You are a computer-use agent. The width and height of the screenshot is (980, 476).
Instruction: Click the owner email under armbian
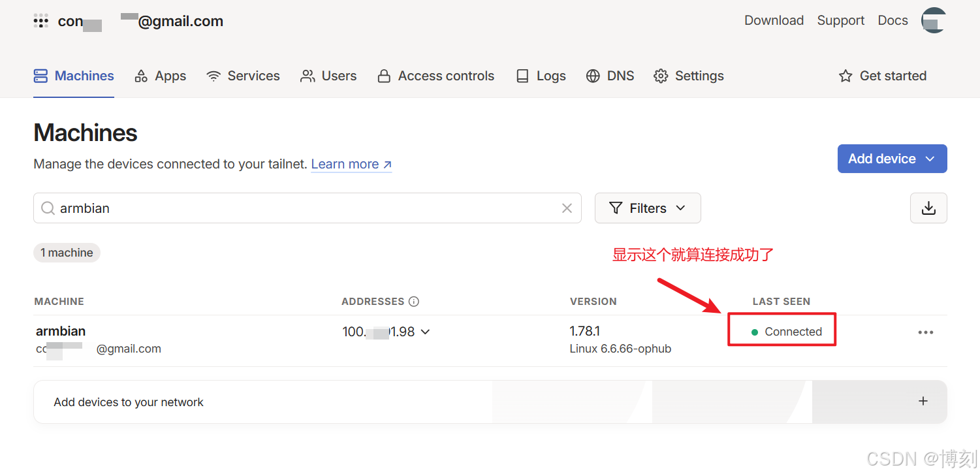coord(98,349)
